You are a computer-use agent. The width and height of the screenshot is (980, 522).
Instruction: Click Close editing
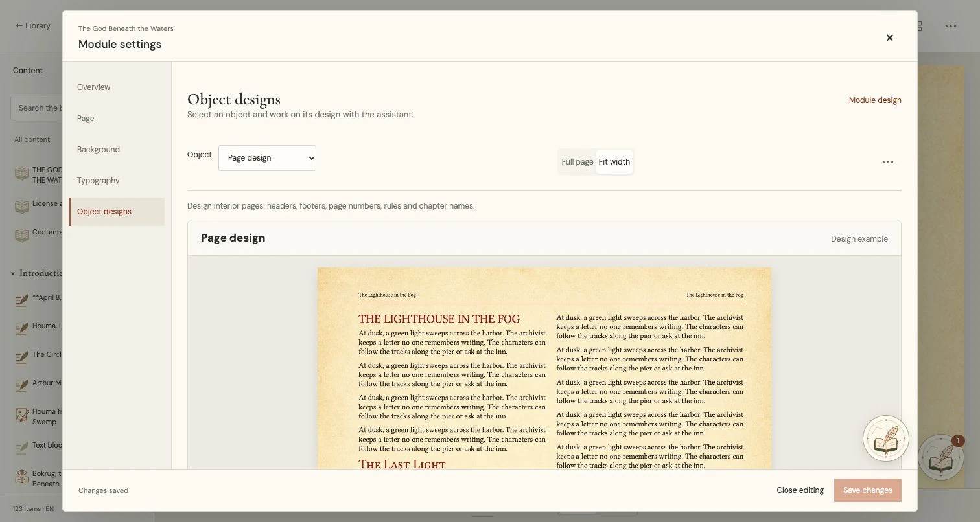point(800,490)
